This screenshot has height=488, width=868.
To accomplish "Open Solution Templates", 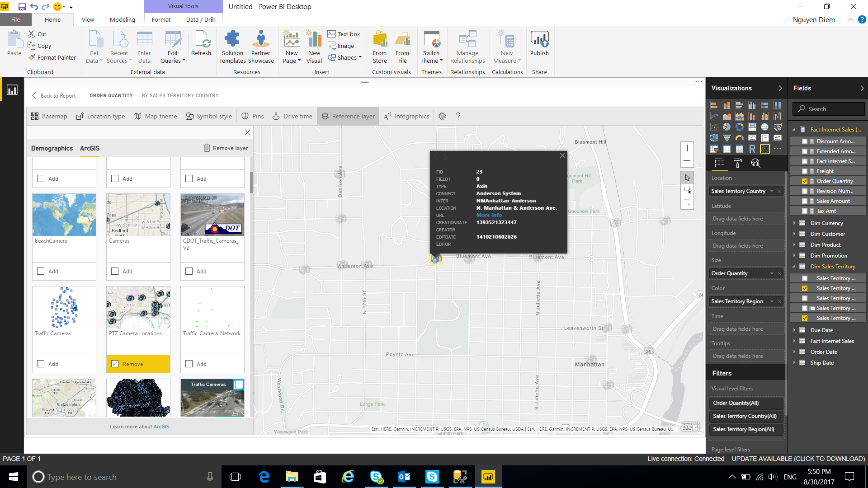I will 232,47.
